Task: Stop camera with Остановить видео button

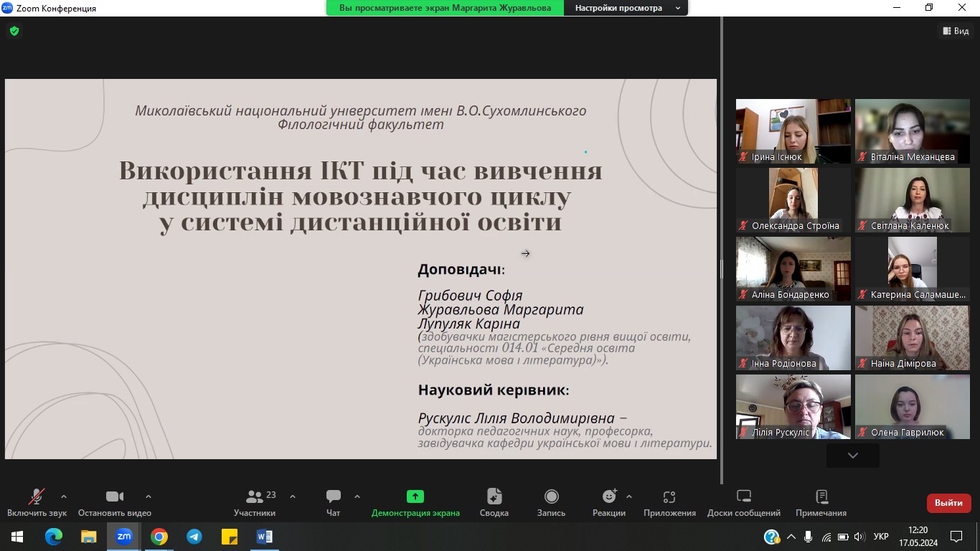Action: pyautogui.click(x=115, y=502)
